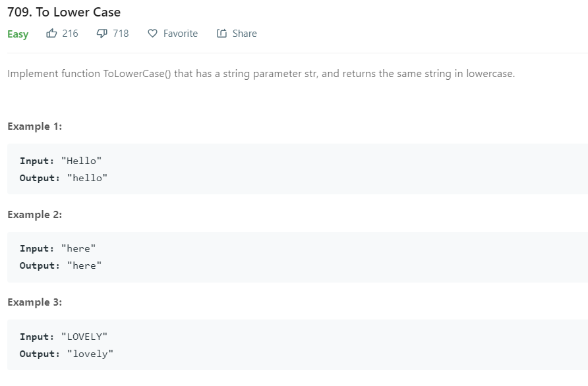Click the Share arrow icon
Viewport: 588px width, 386px height.
click(x=221, y=34)
